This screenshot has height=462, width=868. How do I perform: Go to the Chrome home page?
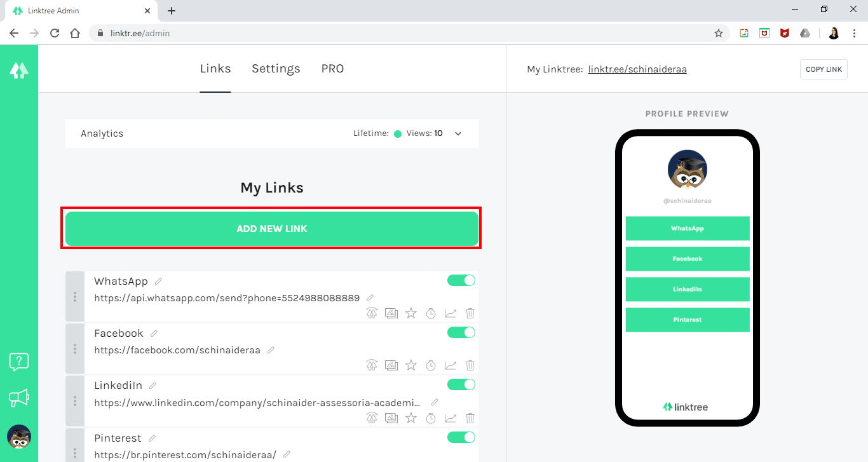(75, 33)
